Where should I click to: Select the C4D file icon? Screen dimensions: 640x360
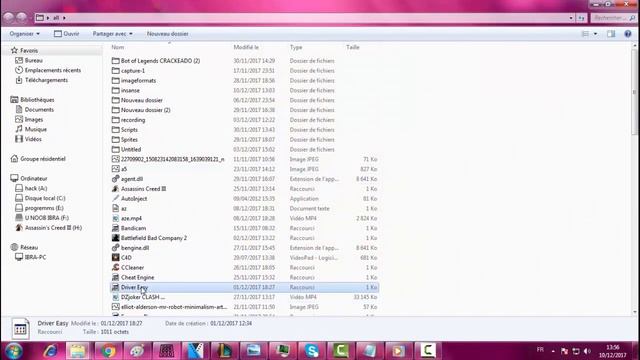pos(116,258)
